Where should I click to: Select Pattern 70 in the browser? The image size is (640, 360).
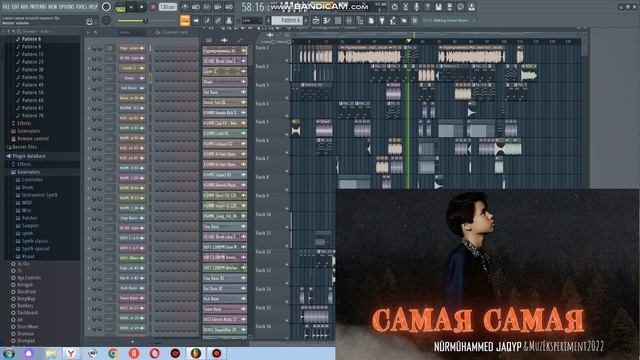(32, 116)
